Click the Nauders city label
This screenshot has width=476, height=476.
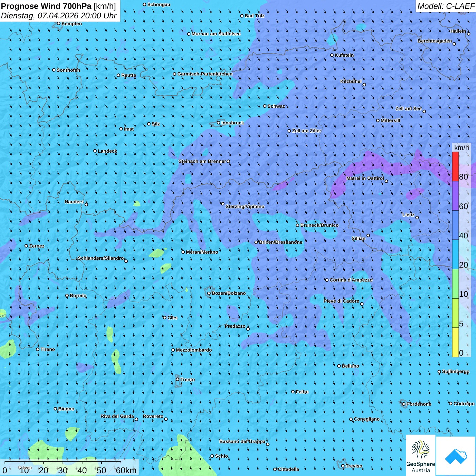[x=74, y=202]
